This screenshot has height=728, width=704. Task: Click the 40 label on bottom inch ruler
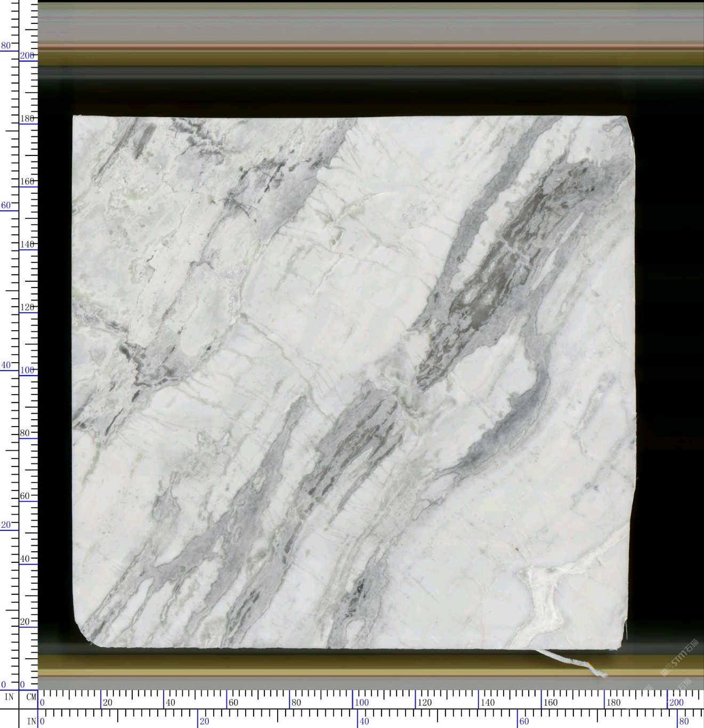pyautogui.click(x=365, y=722)
